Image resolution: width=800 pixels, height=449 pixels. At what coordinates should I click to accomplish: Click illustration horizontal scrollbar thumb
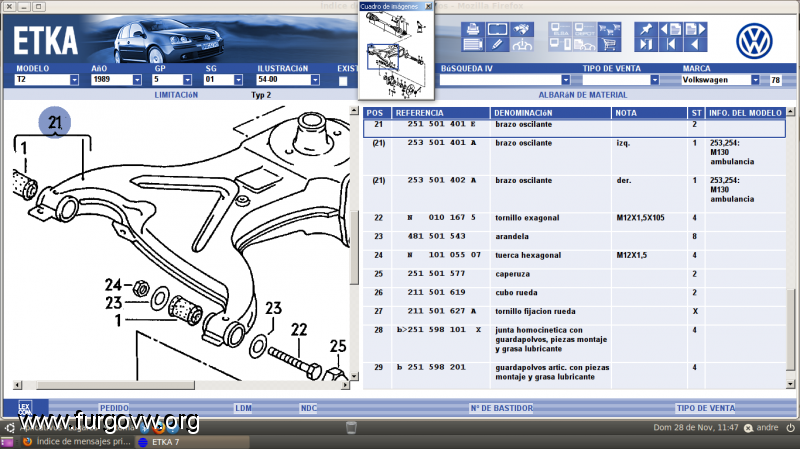[115, 385]
